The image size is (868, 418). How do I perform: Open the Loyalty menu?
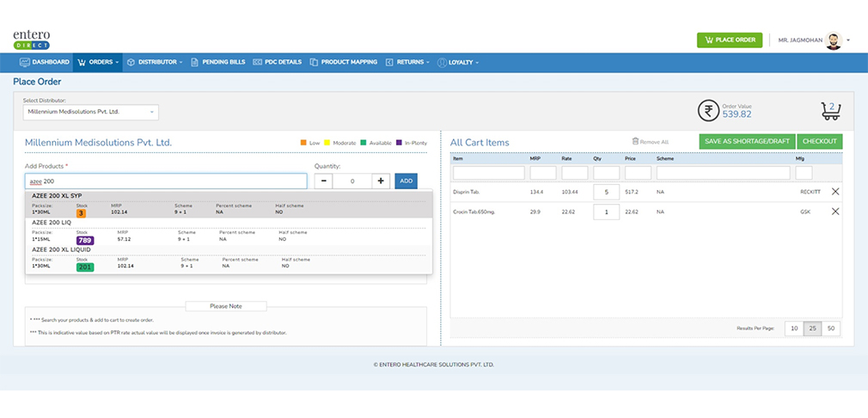coord(459,62)
